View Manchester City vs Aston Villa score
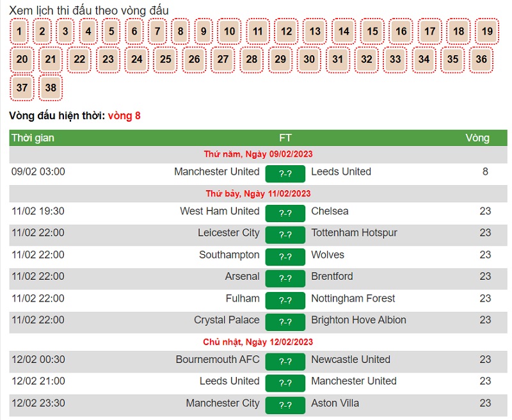This screenshot has height=420, width=512. click(x=285, y=405)
